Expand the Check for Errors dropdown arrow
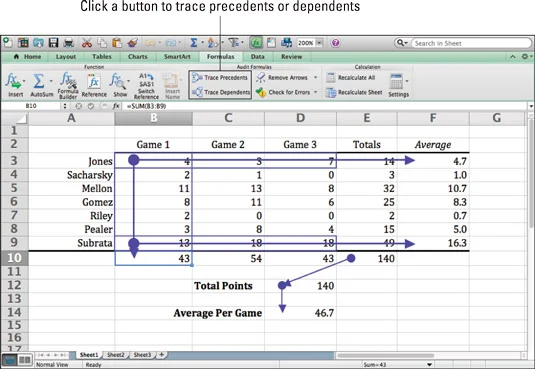 pos(315,92)
